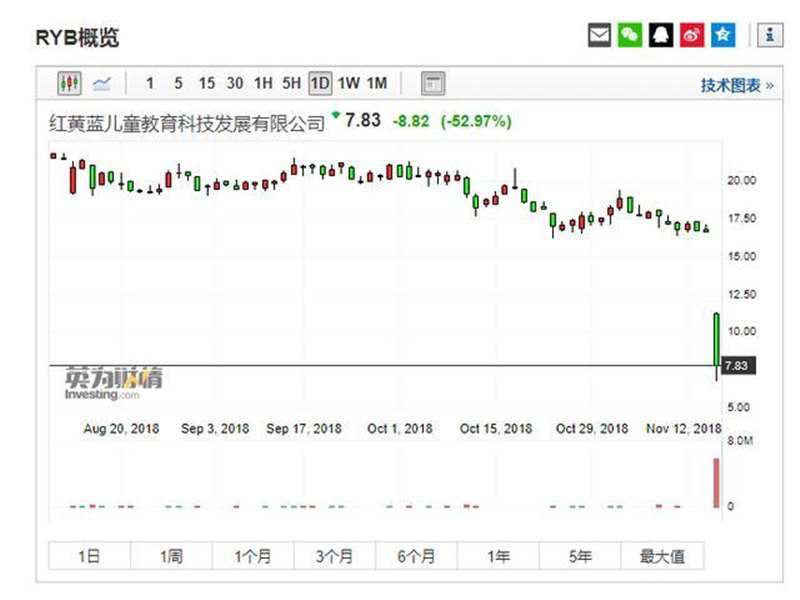
Task: Click the 7.83 price marker label
Action: [x=739, y=366]
